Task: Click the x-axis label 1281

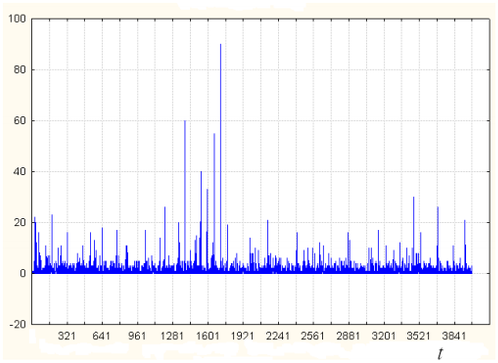Action: coord(172,336)
